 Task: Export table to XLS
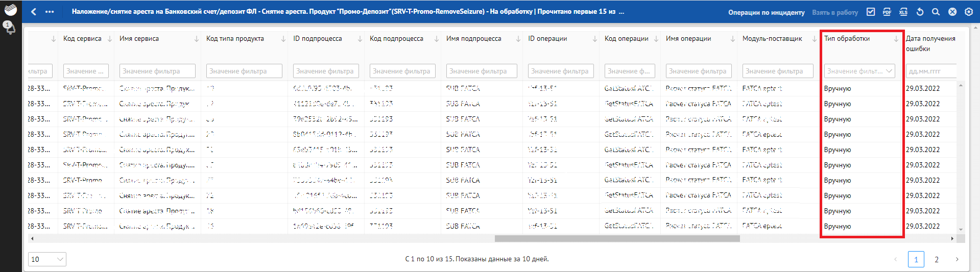(x=903, y=12)
